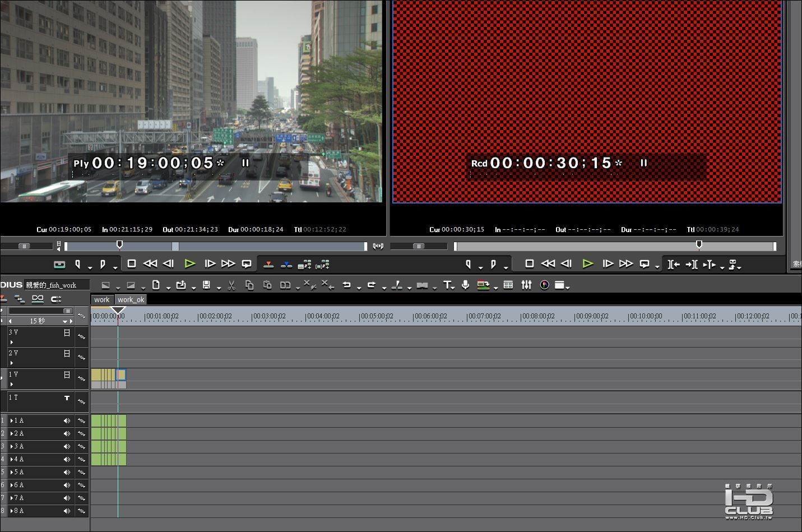
Task: Toggle sync-lock on 2 V track
Action: [81, 357]
